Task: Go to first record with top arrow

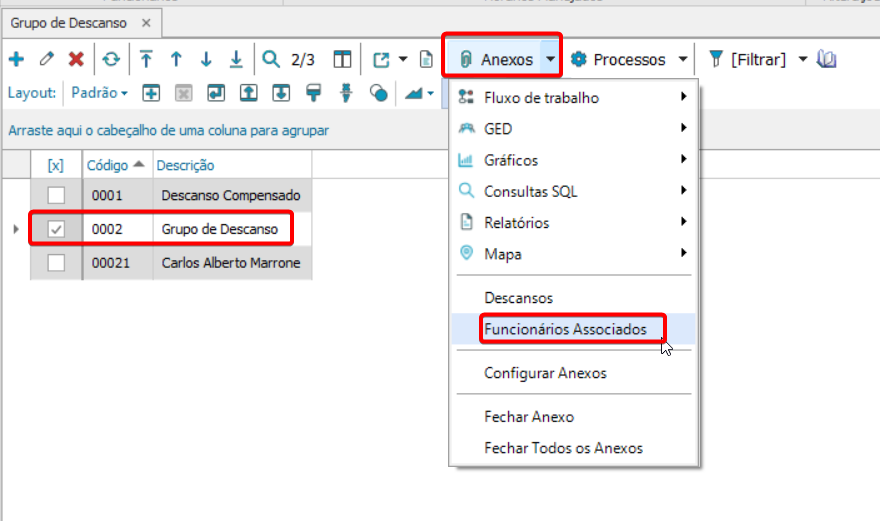Action: point(146,59)
